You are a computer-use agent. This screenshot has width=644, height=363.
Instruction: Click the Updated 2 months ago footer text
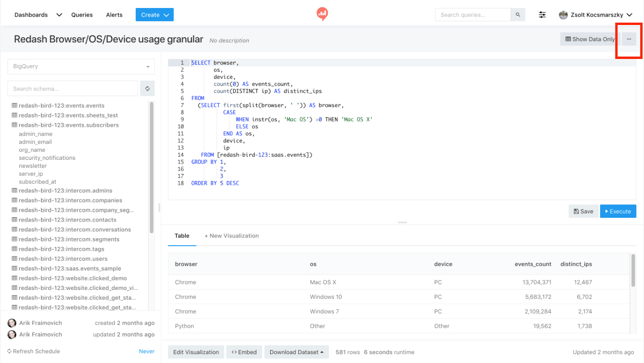point(603,352)
